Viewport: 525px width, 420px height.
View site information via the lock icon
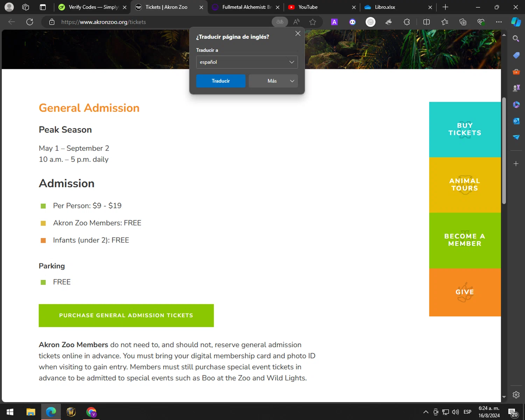point(52,22)
